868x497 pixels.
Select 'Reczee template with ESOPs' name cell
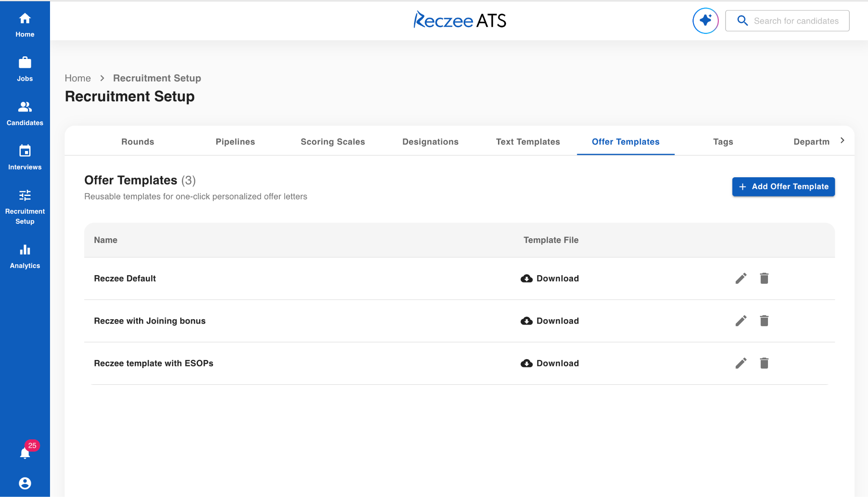point(153,363)
